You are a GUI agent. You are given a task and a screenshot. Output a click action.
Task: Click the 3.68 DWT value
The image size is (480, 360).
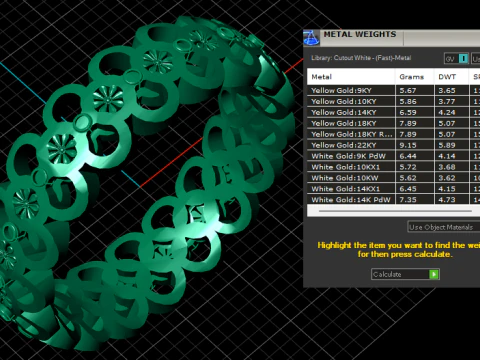[447, 167]
